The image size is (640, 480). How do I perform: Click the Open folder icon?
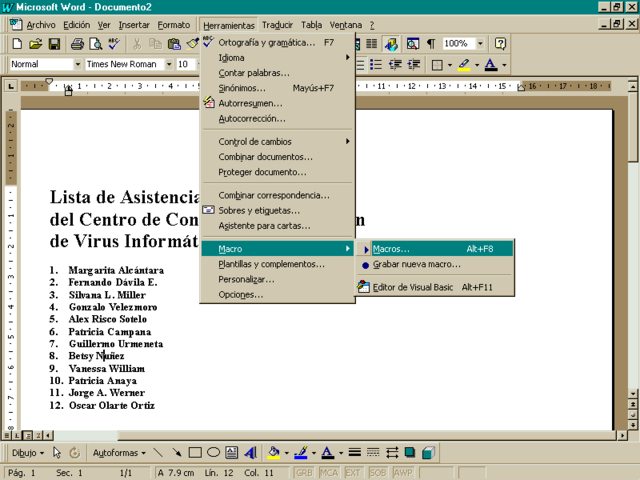36,44
